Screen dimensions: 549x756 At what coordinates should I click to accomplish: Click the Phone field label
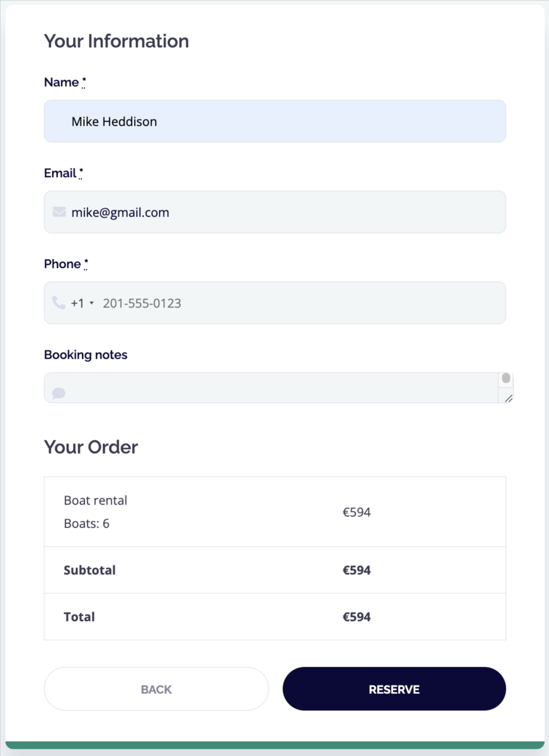(62, 264)
